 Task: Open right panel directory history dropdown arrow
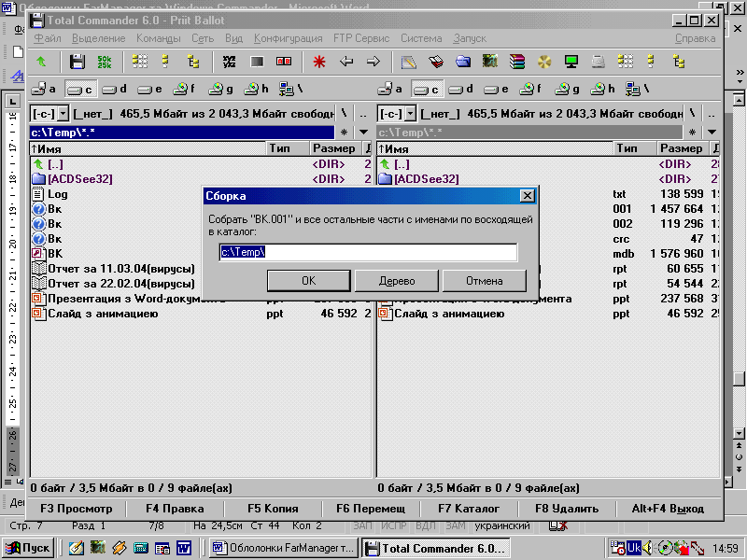[712, 132]
